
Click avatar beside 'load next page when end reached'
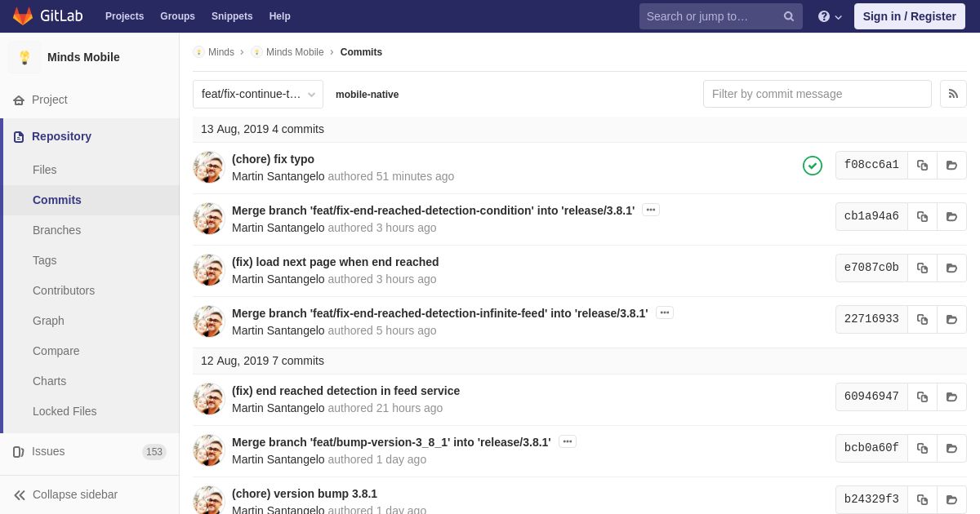click(x=209, y=270)
